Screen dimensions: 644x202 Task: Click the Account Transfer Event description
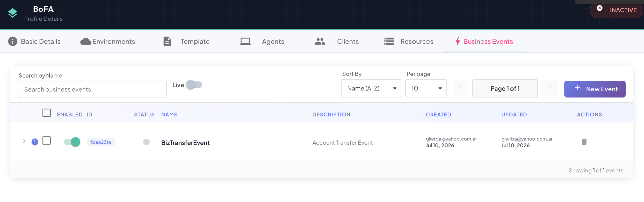(342, 143)
